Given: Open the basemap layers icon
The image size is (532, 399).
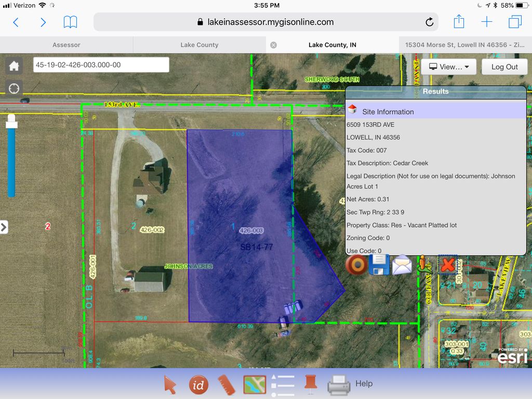Looking at the screenshot, I should click(x=255, y=384).
